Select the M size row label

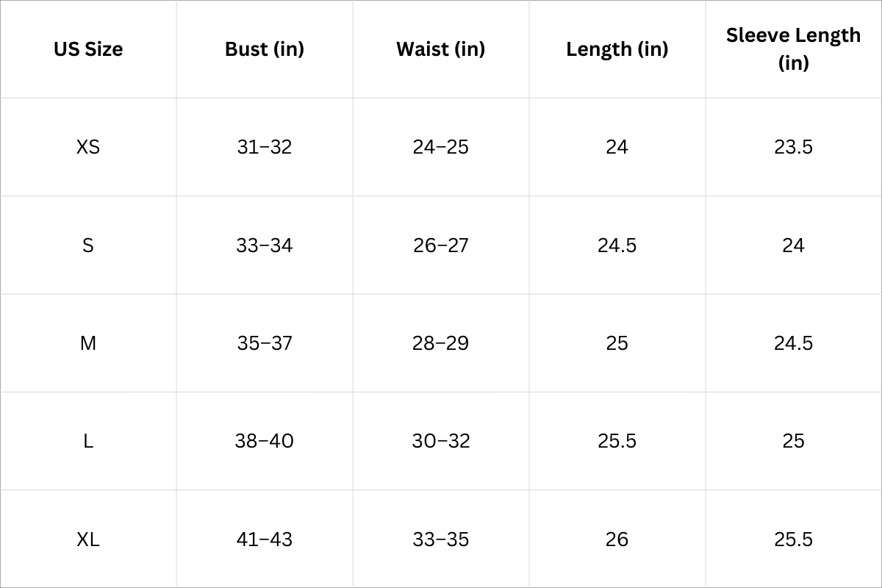point(88,343)
